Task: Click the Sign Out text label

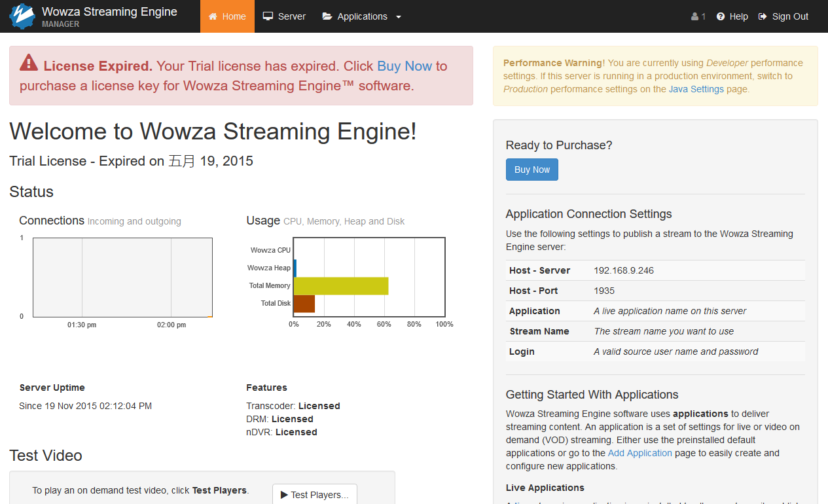Action: click(x=790, y=16)
